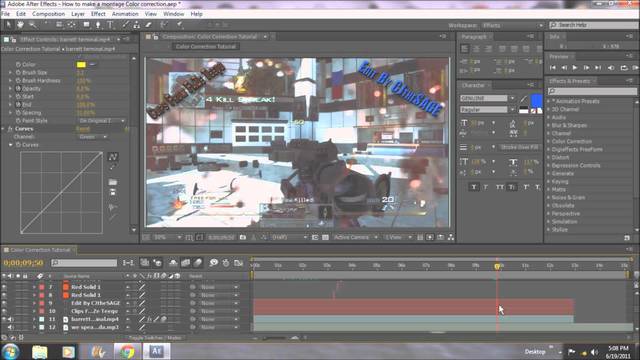Screen dimensions: 640x360
Task: Click right align text in Paragraph panel
Action: (x=488, y=49)
